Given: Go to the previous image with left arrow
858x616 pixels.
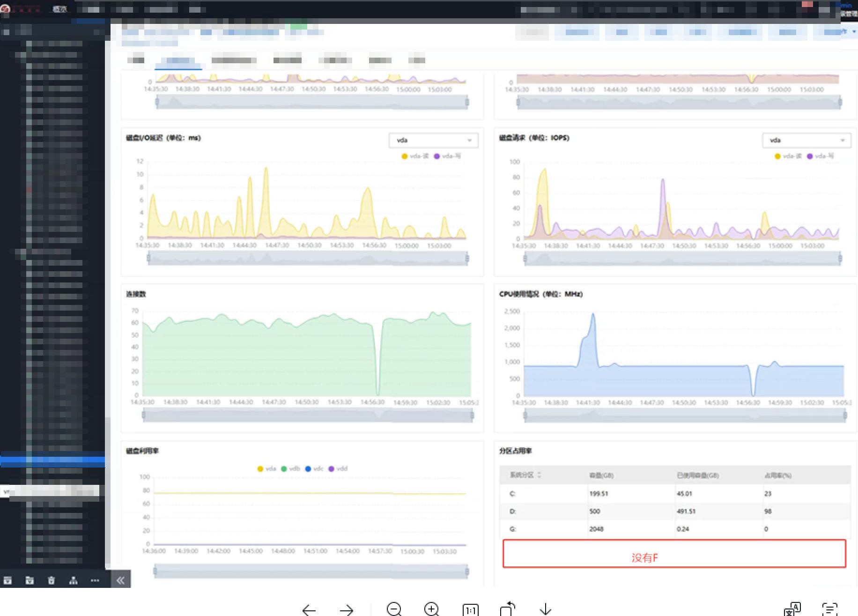Looking at the screenshot, I should click(309, 609).
